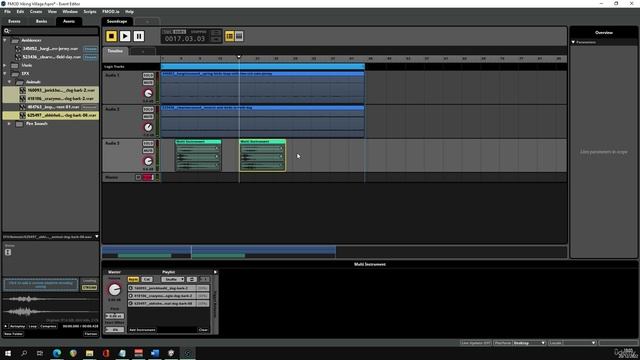Select the Fire Sounds folder icon
Image resolution: width=640 pixels, height=360 pixels.
tap(19, 124)
